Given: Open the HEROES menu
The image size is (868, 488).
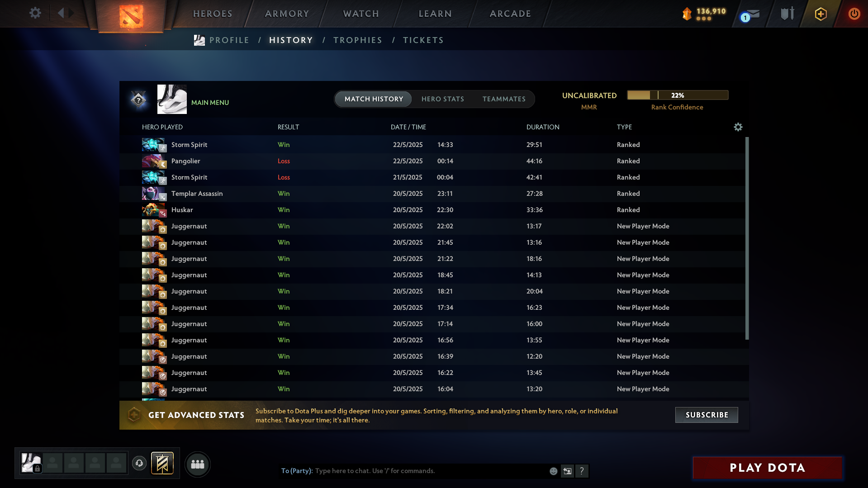Looking at the screenshot, I should [213, 14].
